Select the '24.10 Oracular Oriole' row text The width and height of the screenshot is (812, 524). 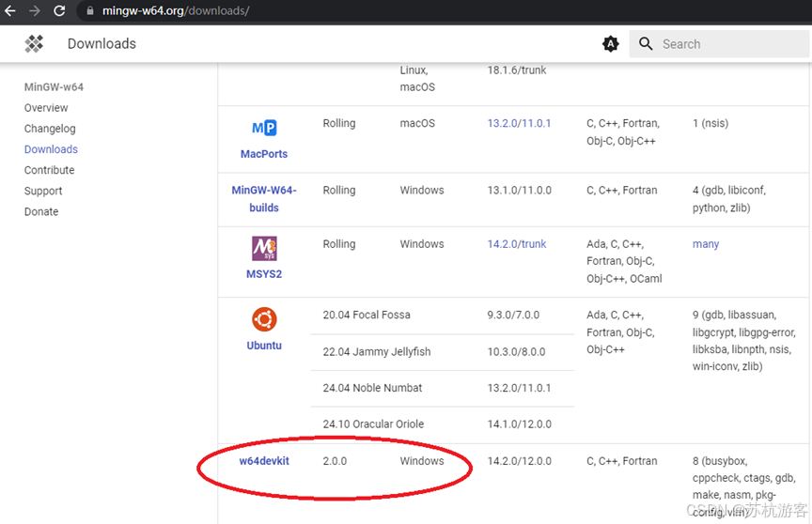[373, 424]
